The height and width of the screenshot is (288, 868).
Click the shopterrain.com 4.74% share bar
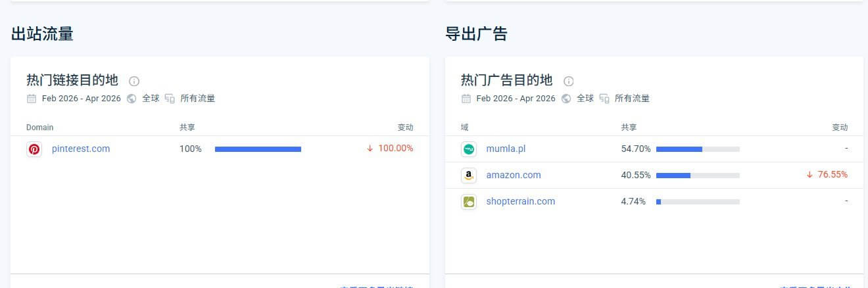point(698,202)
